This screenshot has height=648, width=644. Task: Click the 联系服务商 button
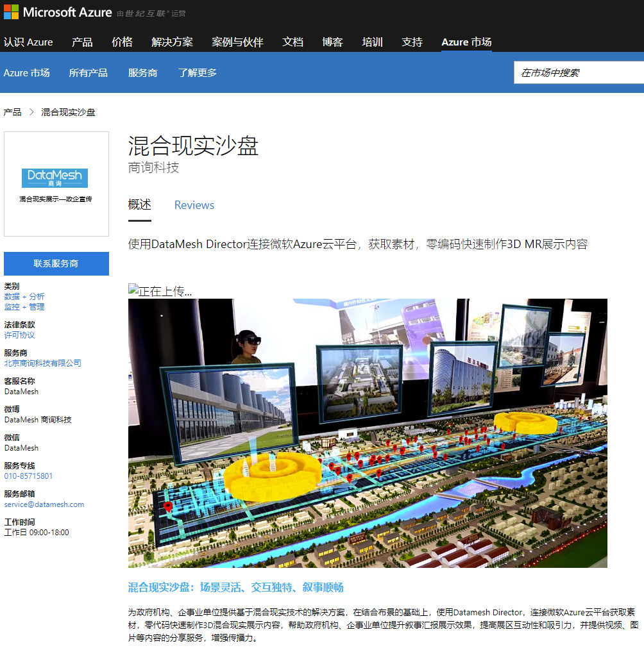pyautogui.click(x=56, y=263)
